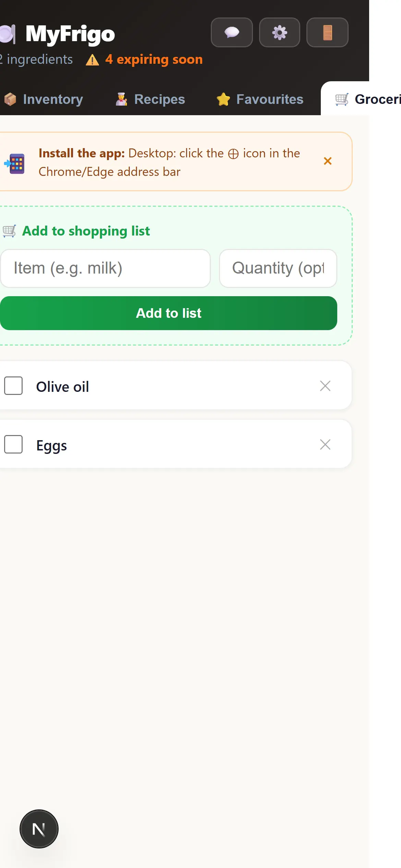Click the Next.js N dev badge
The image size is (401, 868).
click(x=39, y=829)
